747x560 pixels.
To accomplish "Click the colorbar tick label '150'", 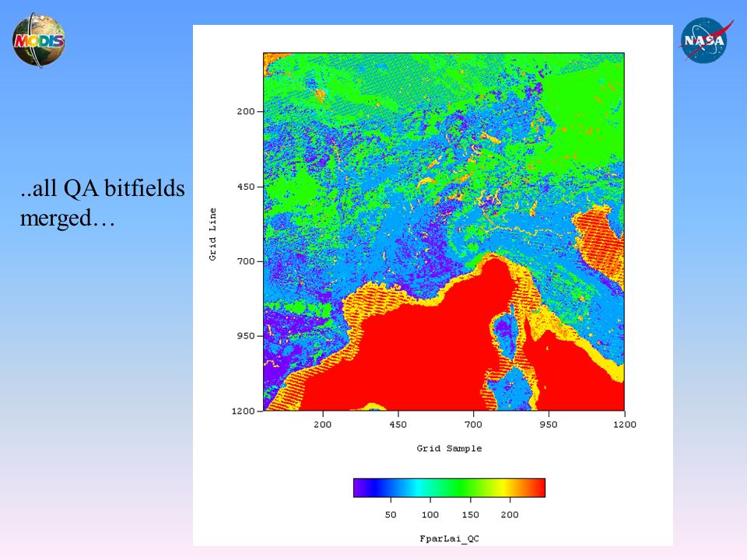I will [470, 515].
